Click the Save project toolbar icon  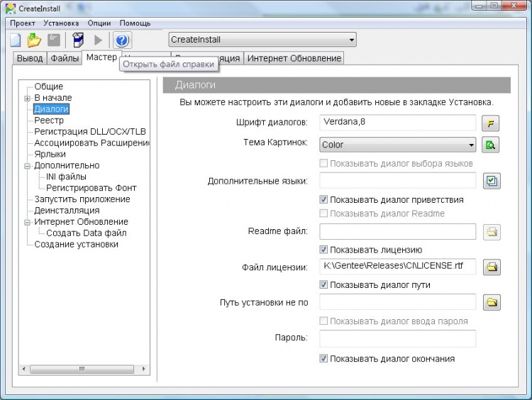click(54, 40)
